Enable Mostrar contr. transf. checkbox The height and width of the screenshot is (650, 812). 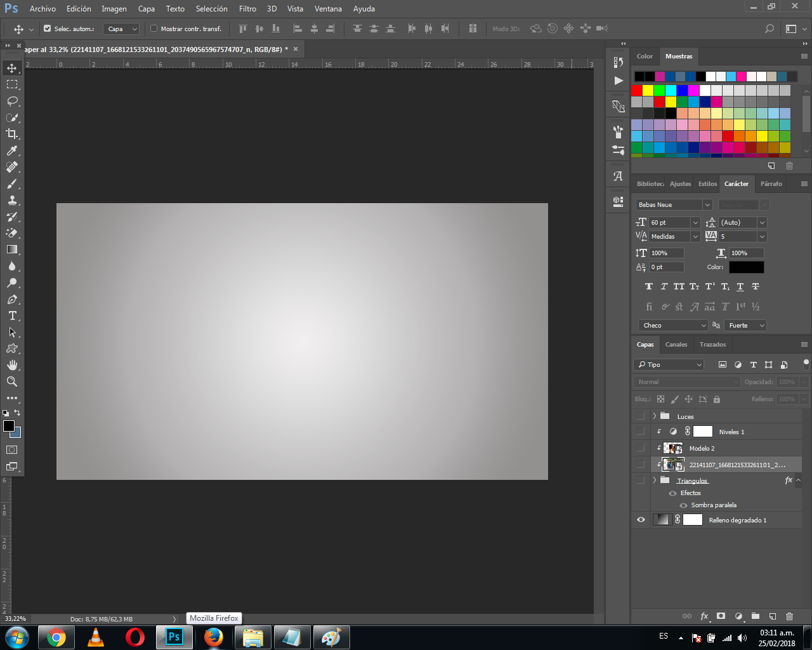click(x=154, y=29)
